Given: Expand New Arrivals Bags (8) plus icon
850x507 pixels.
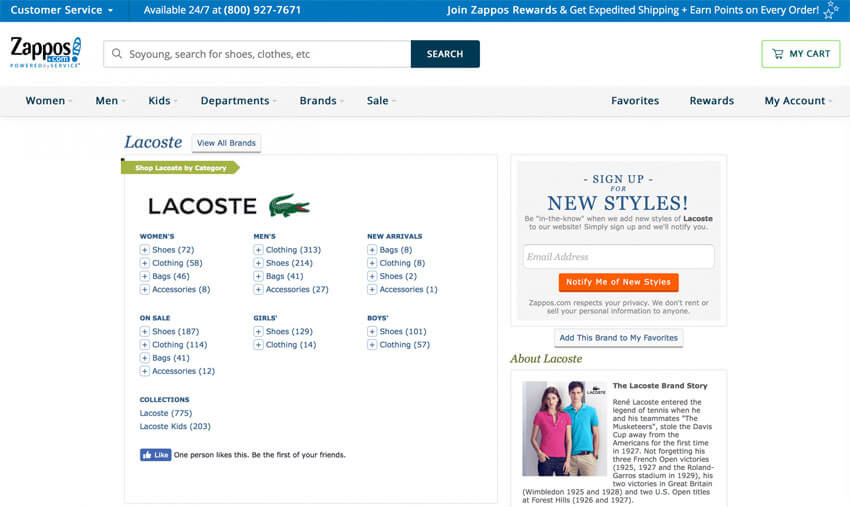Looking at the screenshot, I should coord(372,250).
